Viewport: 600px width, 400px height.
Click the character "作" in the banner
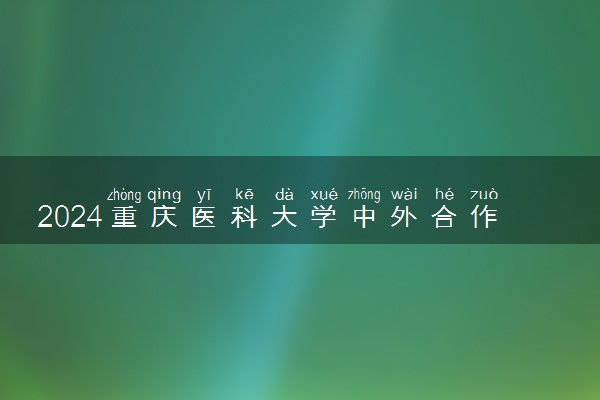point(484,217)
